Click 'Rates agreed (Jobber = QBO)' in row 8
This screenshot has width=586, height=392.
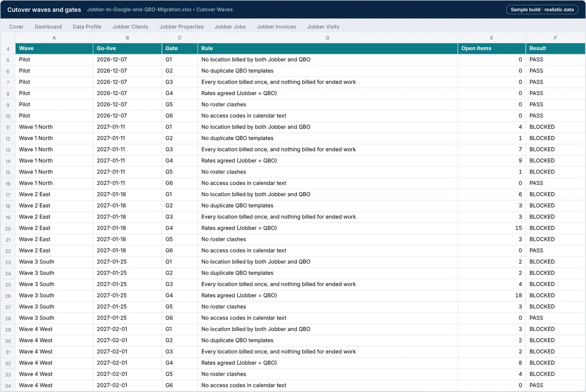(328, 93)
